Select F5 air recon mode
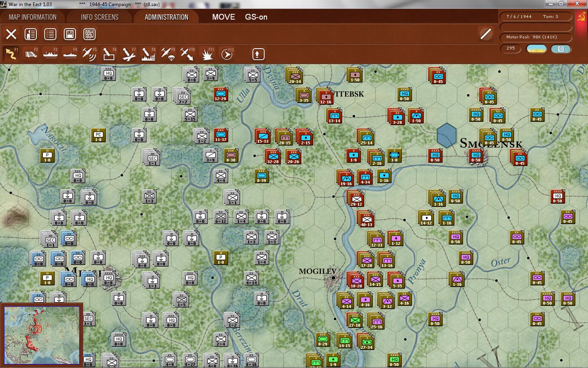 click(89, 54)
